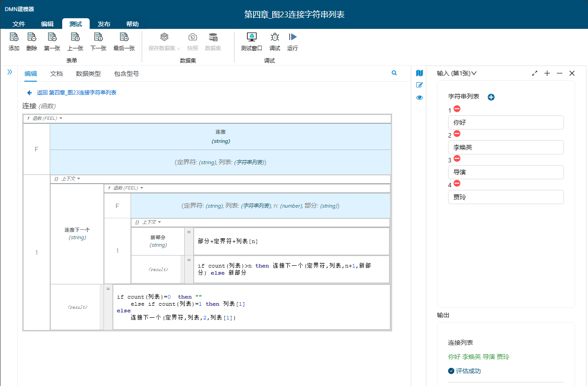Image resolution: width=588 pixels, height=386 pixels.
Task: Switch to the 发布 ribbon tab
Action: 104,24
